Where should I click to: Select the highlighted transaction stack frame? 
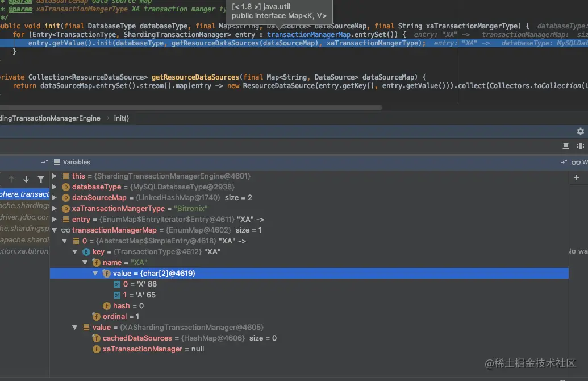pos(25,194)
